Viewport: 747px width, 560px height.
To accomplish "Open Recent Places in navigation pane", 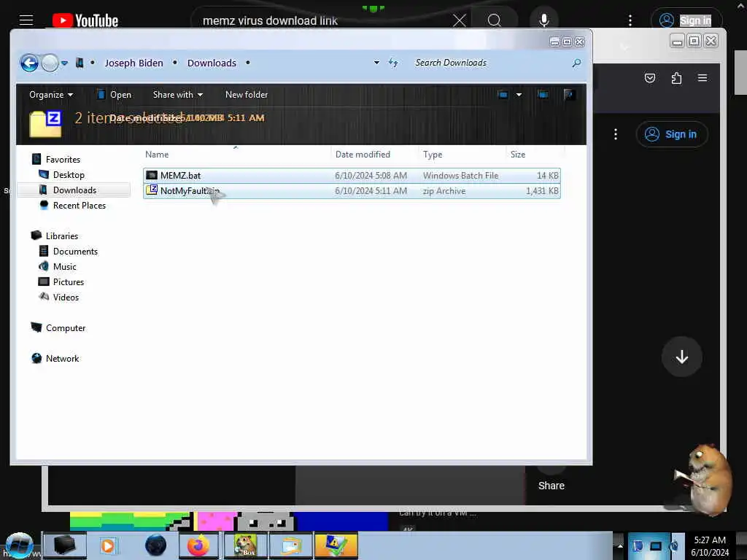I will point(79,205).
